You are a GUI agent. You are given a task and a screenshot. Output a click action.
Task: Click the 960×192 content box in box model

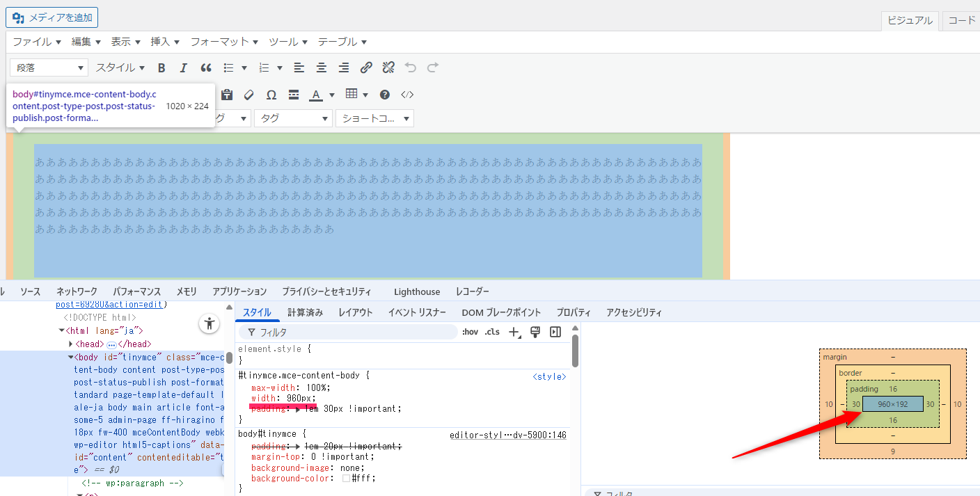[x=893, y=404]
